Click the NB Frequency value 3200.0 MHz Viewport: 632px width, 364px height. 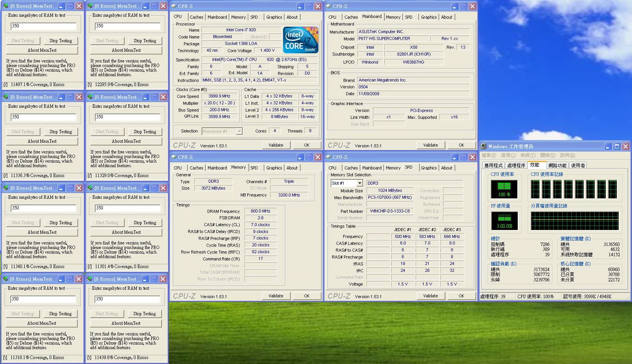(289, 195)
